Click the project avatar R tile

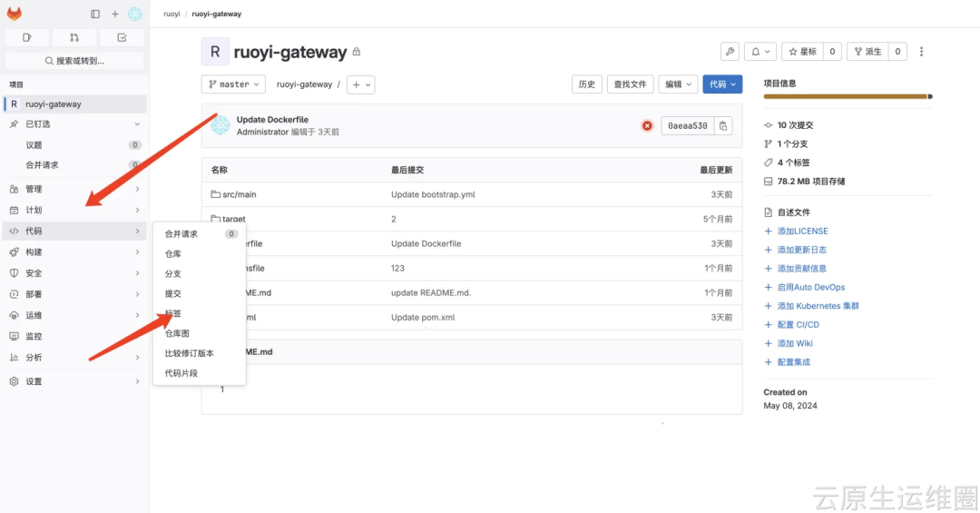215,52
